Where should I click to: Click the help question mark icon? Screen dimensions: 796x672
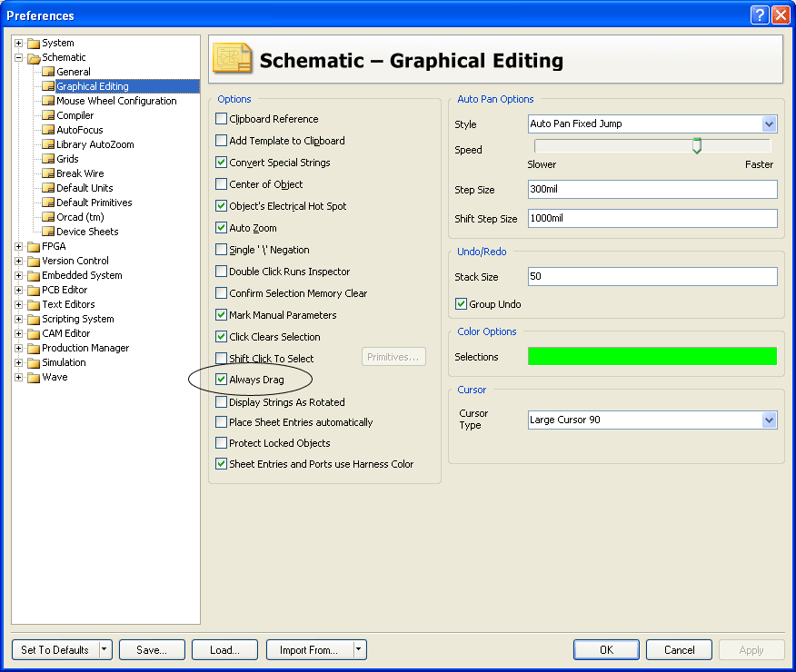(x=759, y=15)
